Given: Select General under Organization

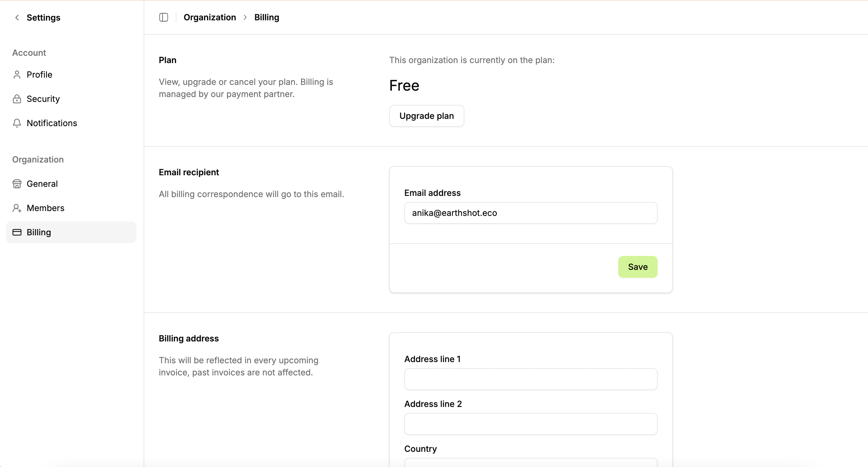Looking at the screenshot, I should pyautogui.click(x=42, y=184).
